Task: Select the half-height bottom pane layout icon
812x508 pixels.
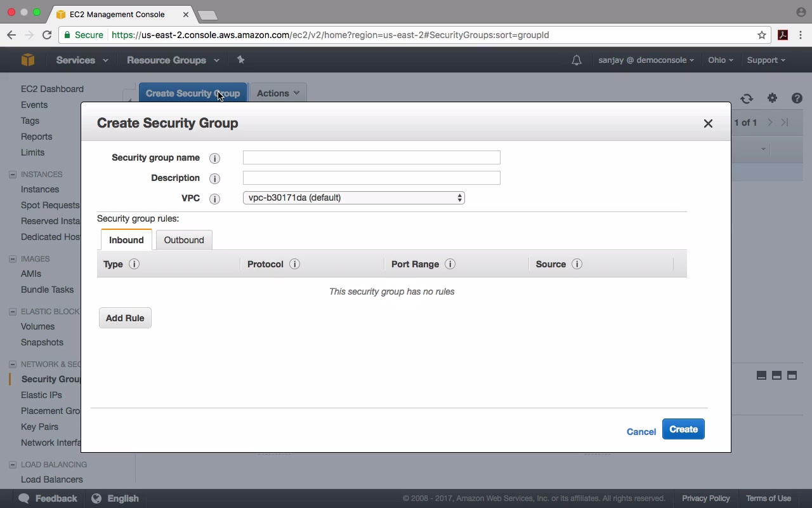Action: click(x=776, y=375)
